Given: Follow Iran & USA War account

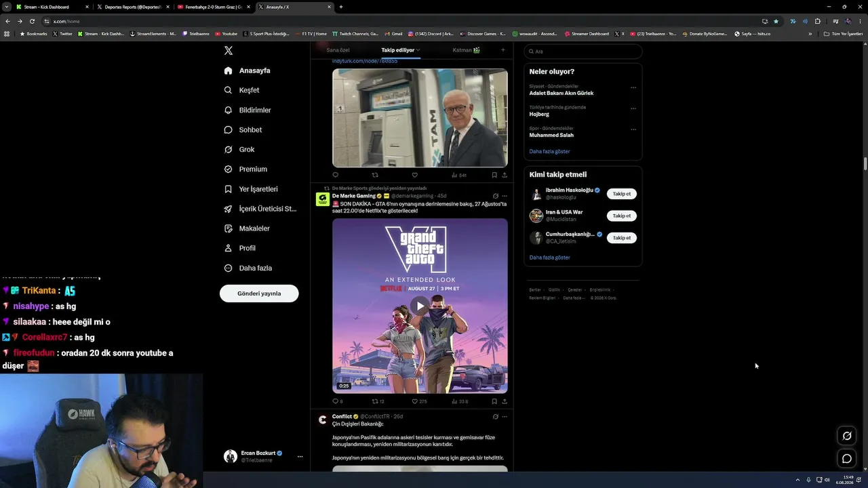Looking at the screenshot, I should tap(622, 216).
